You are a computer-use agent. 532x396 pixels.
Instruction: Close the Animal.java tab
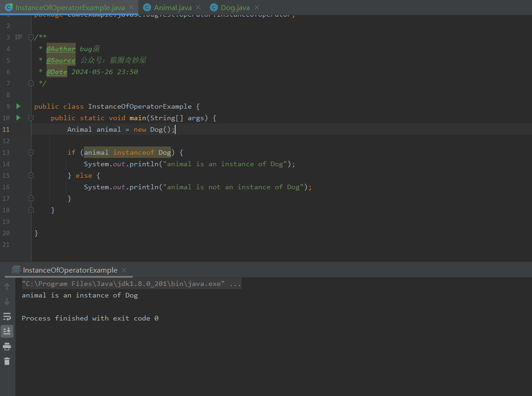pyautogui.click(x=198, y=7)
